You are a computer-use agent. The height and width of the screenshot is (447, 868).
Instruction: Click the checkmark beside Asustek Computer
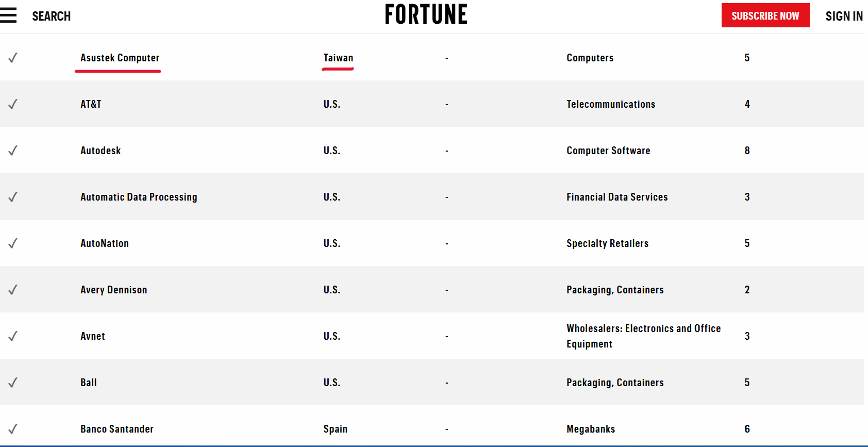pyautogui.click(x=13, y=58)
